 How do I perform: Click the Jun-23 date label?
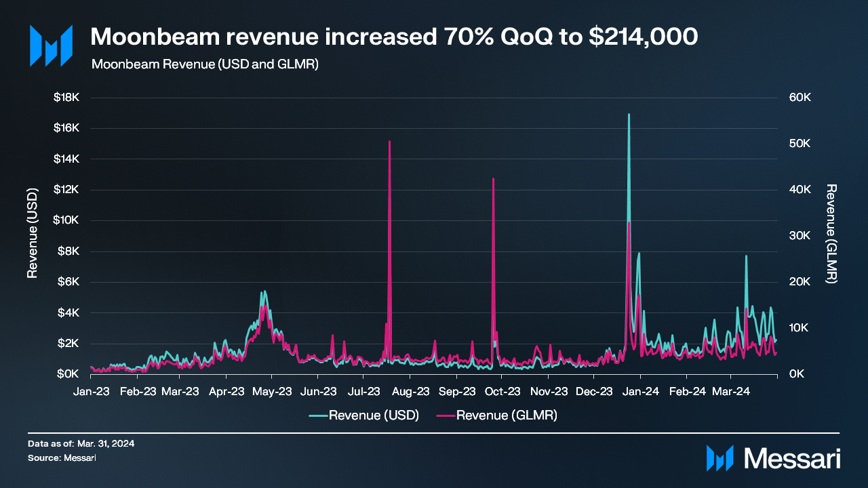318,392
